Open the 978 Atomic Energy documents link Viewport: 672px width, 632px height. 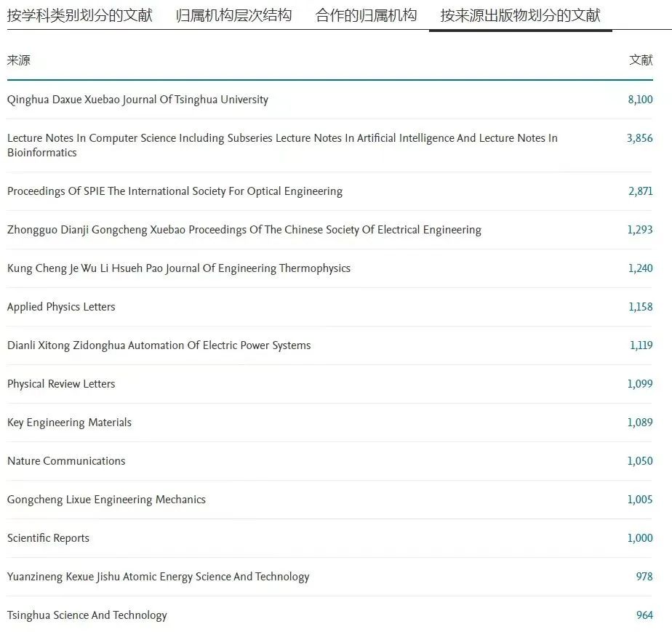[644, 577]
